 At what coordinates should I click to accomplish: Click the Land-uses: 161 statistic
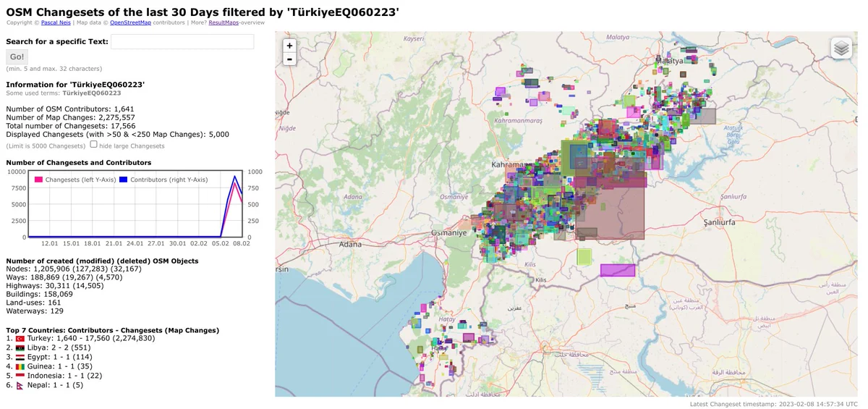coord(33,303)
